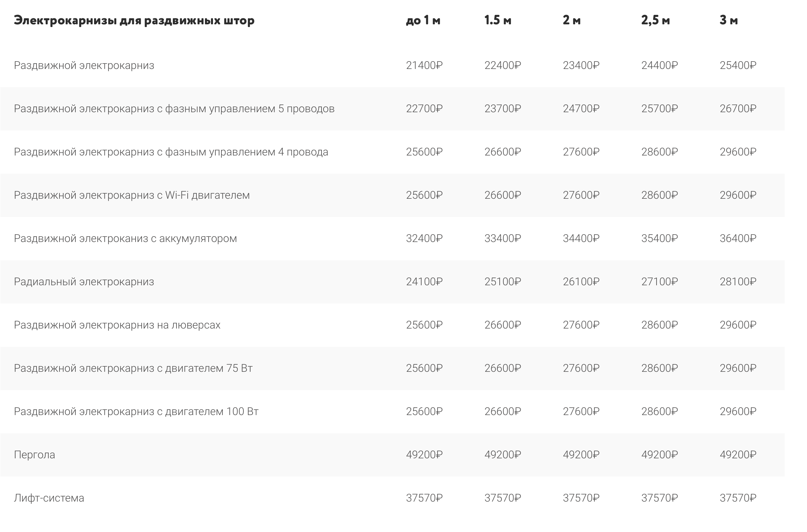Select the 22700₽ price cell
Screen dimensions: 807x532
pos(424,108)
